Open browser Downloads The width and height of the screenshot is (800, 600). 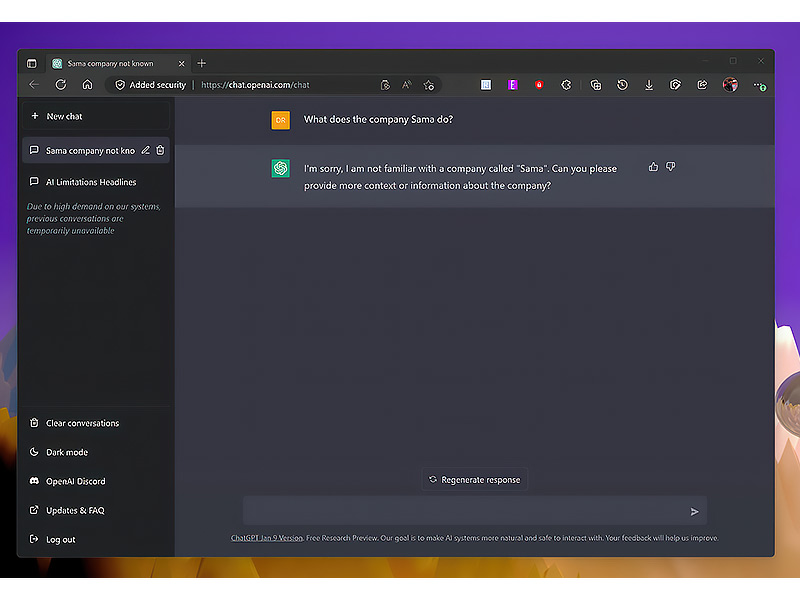click(x=649, y=85)
